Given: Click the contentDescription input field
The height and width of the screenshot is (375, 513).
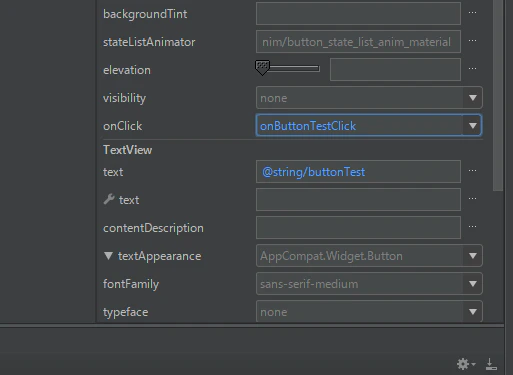Looking at the screenshot, I should pyautogui.click(x=358, y=228).
